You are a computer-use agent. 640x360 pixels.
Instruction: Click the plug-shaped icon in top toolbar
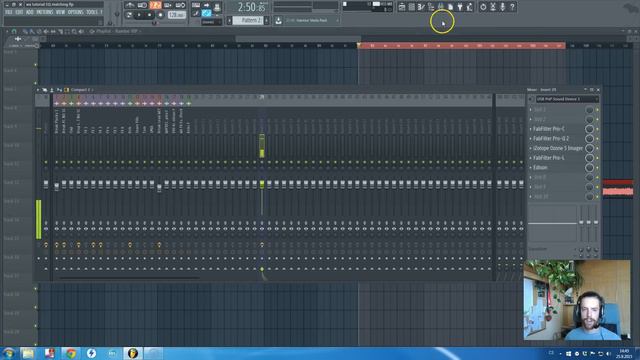click(x=460, y=7)
